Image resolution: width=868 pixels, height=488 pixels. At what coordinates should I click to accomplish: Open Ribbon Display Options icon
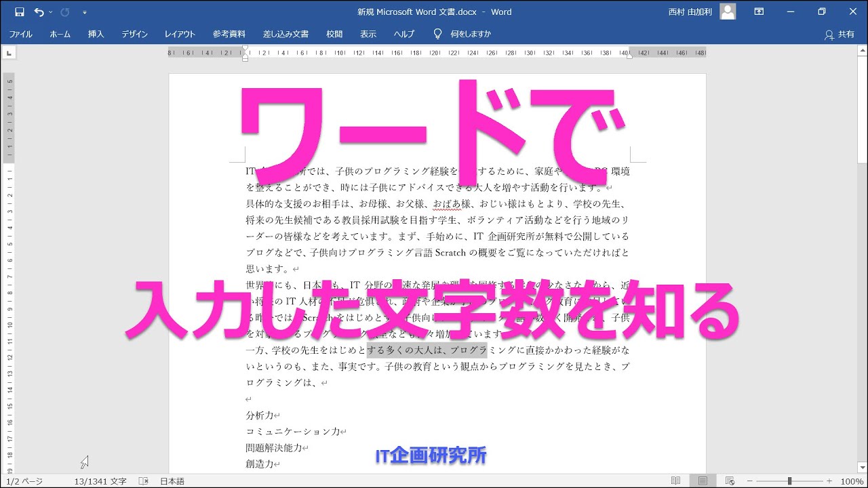pos(759,12)
